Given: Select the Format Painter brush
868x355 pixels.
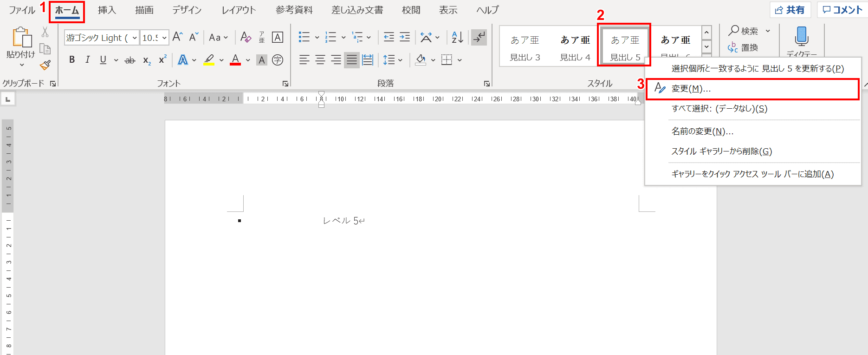Looking at the screenshot, I should click(45, 66).
